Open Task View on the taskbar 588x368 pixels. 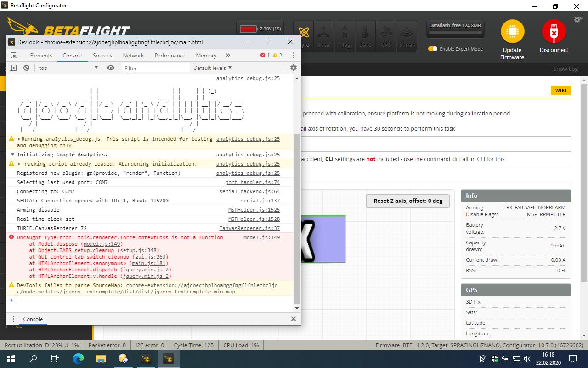[55, 359]
